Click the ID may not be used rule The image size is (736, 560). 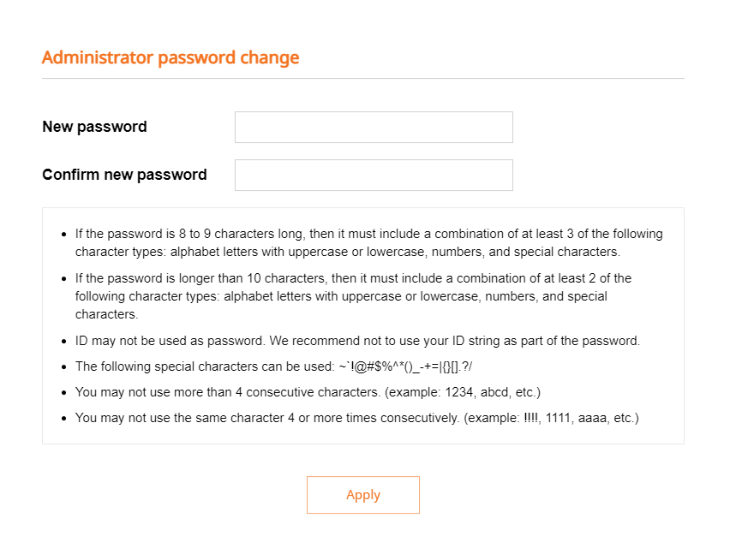[x=357, y=341]
